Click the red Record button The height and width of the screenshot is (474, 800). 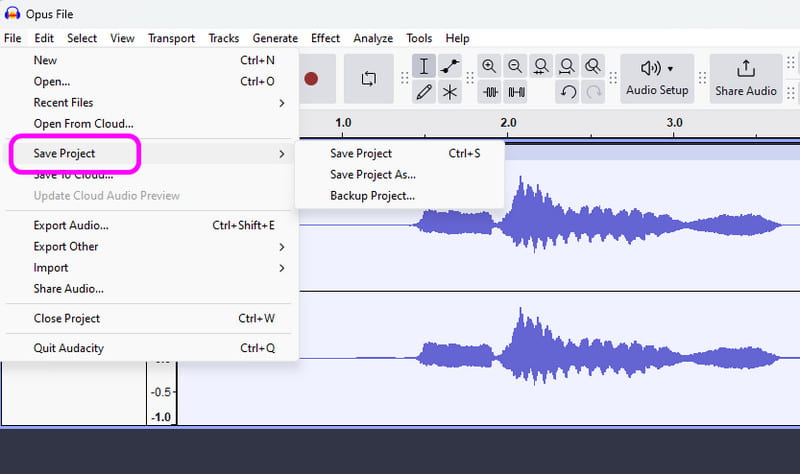point(311,79)
